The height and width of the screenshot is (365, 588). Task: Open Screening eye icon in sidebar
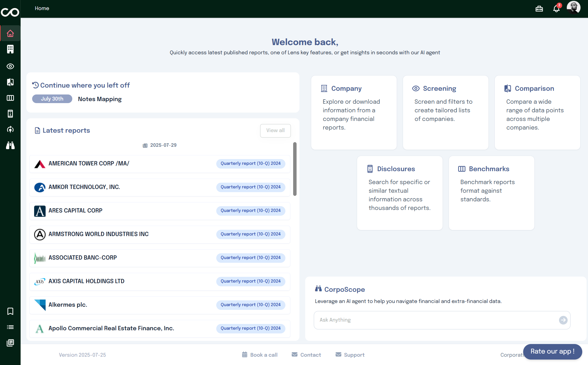point(10,66)
